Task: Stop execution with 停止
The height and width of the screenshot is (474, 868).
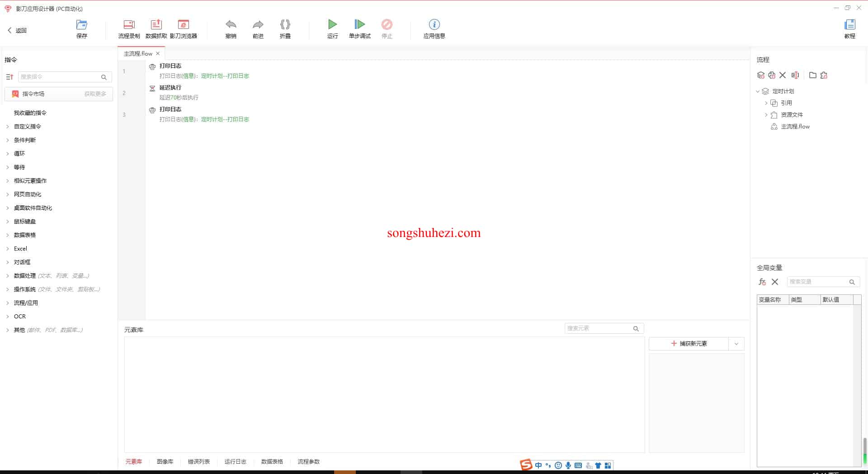Action: pos(387,29)
